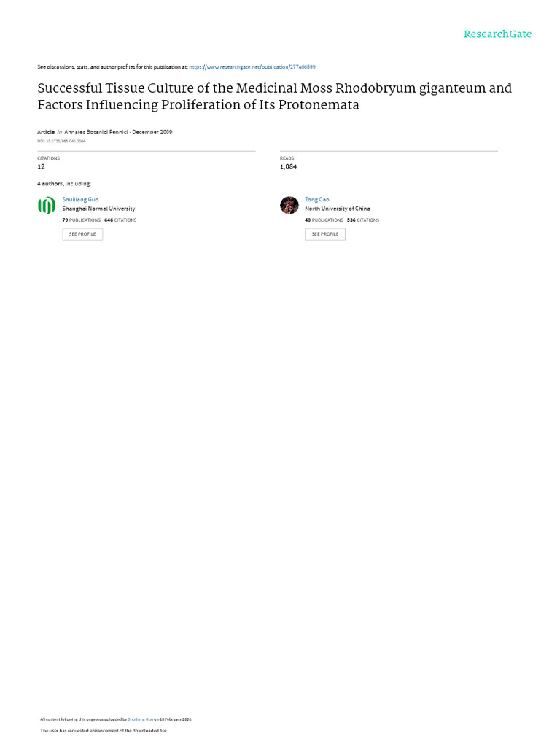Open Tong Cao's author name link
The height and width of the screenshot is (747, 560).
tap(317, 200)
